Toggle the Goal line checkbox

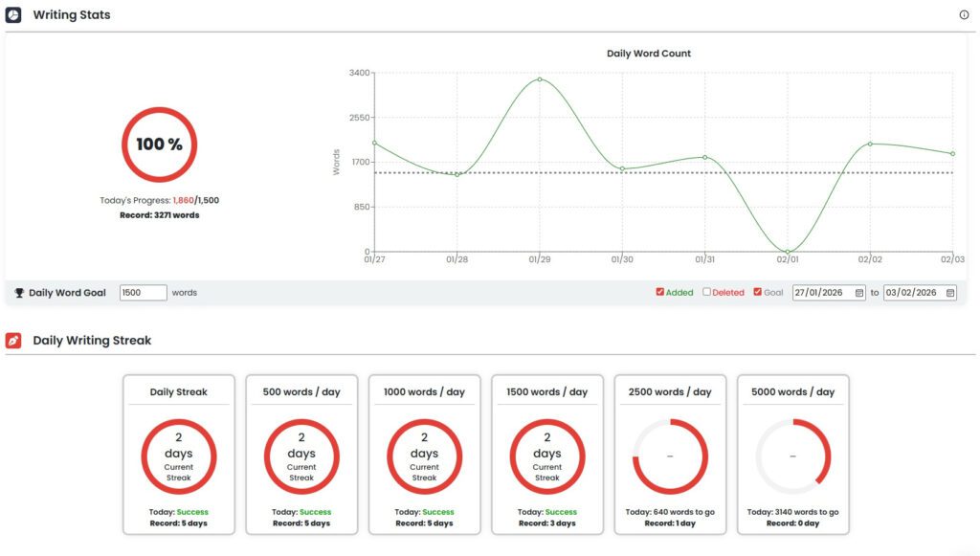point(758,292)
